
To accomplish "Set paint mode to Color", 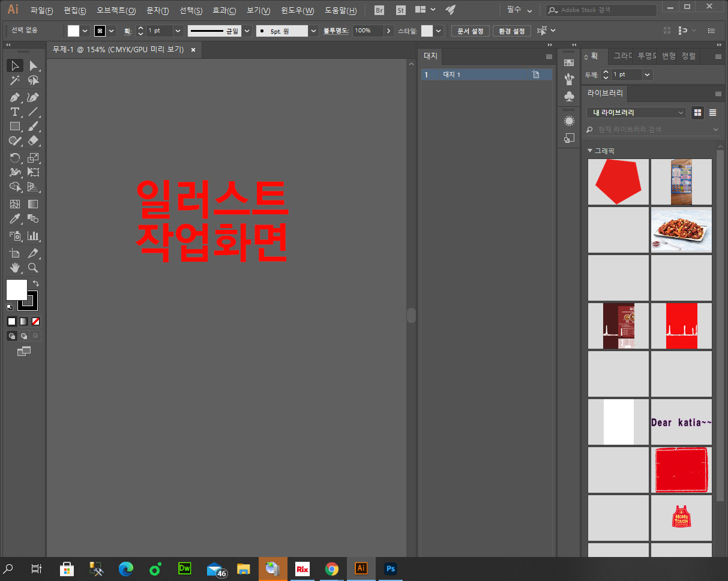I will pos(11,321).
